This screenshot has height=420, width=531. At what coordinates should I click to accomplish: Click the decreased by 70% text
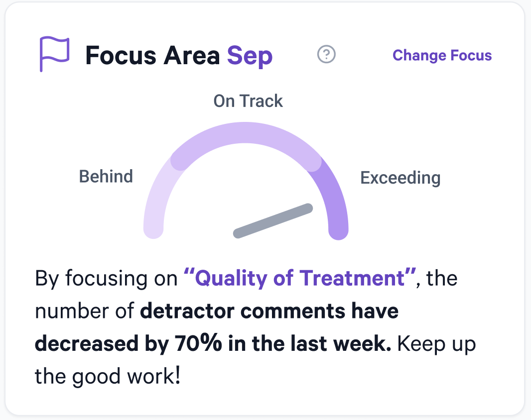(129, 344)
